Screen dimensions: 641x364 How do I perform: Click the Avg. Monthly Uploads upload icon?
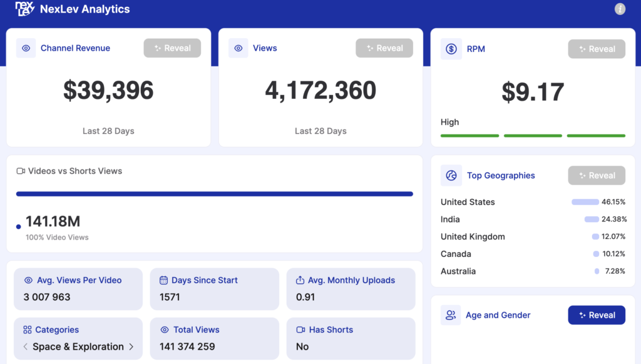300,280
